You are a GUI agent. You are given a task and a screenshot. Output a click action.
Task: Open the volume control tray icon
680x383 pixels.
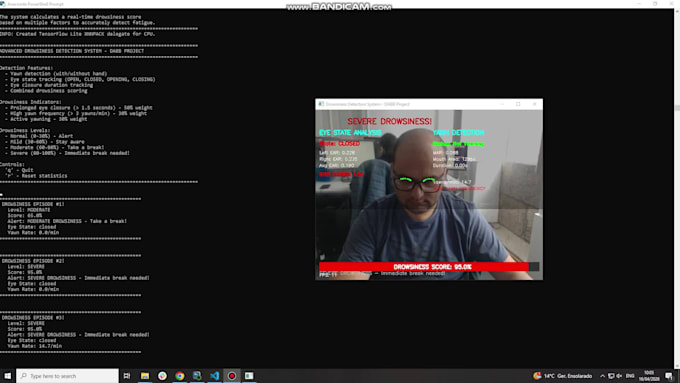(x=619, y=376)
